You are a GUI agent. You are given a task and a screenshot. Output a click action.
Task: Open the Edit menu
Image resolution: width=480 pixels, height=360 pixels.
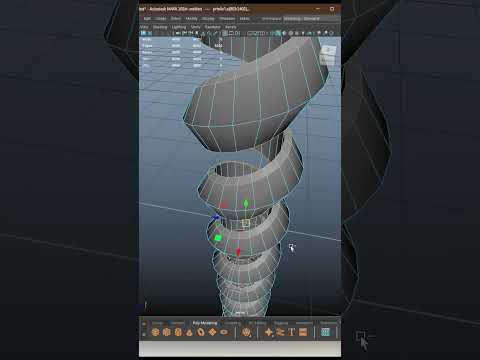point(147,19)
